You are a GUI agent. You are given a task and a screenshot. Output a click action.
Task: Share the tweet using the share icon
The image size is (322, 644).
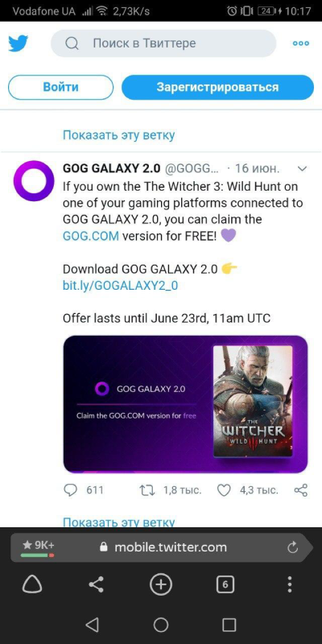click(300, 490)
